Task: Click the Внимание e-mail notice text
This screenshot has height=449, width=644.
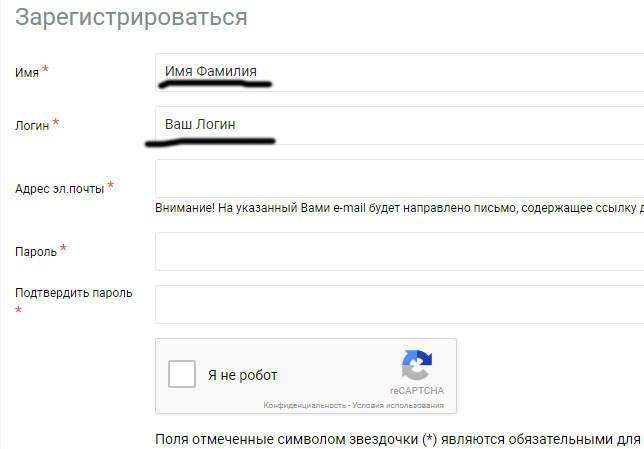Action: tap(400, 208)
